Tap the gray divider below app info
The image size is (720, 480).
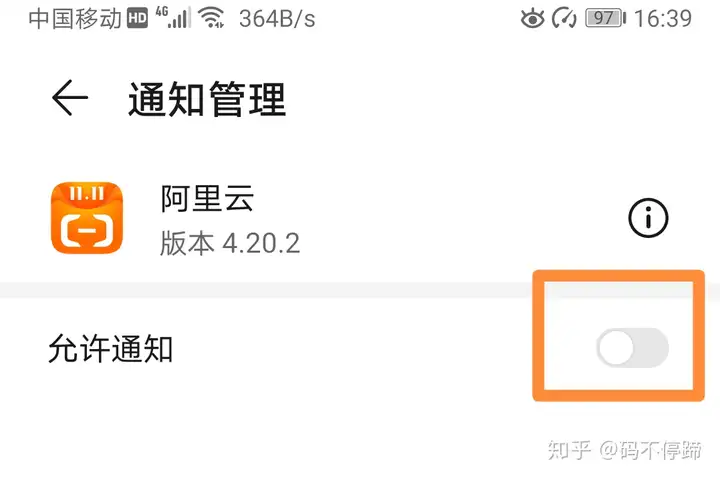(266, 290)
